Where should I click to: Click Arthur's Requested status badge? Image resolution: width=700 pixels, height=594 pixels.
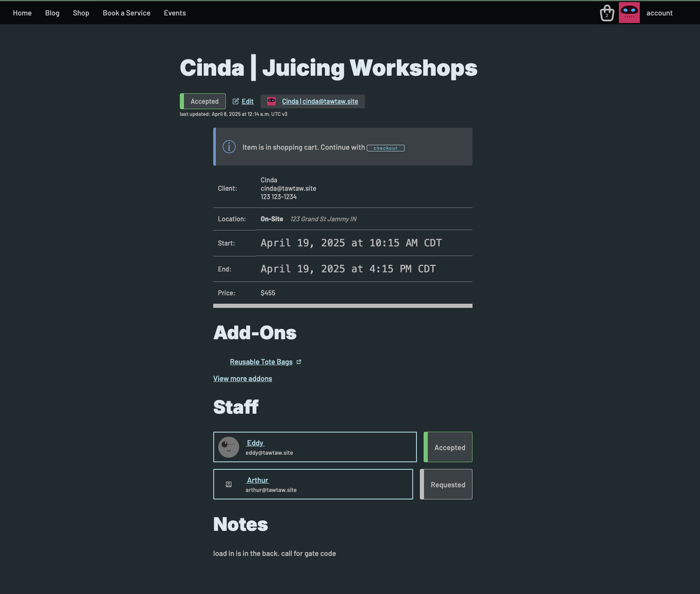click(446, 484)
